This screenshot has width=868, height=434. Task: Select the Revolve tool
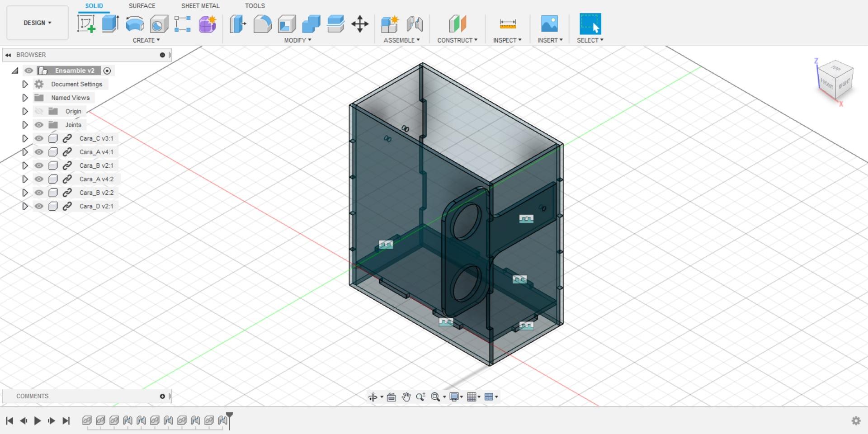[135, 24]
